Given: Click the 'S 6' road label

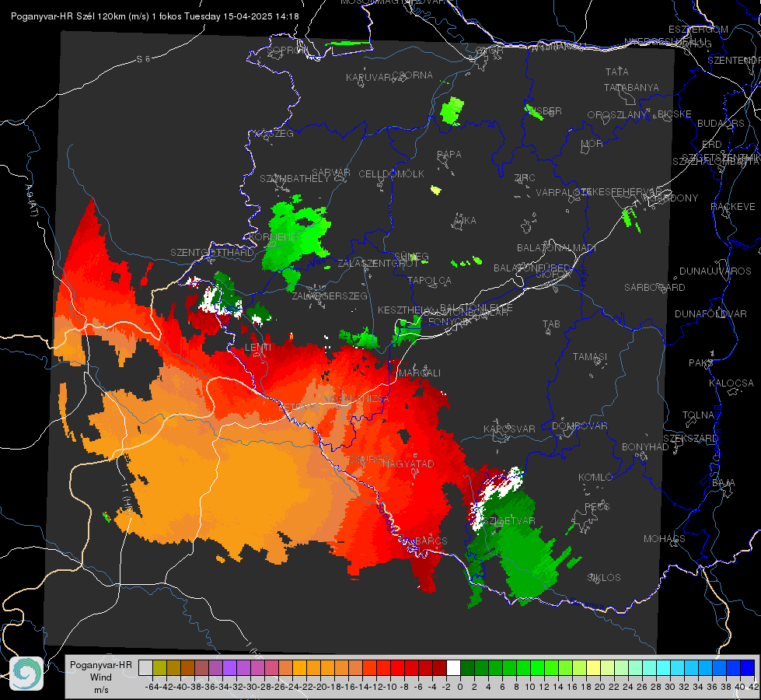Looking at the screenshot, I should pos(143,59).
